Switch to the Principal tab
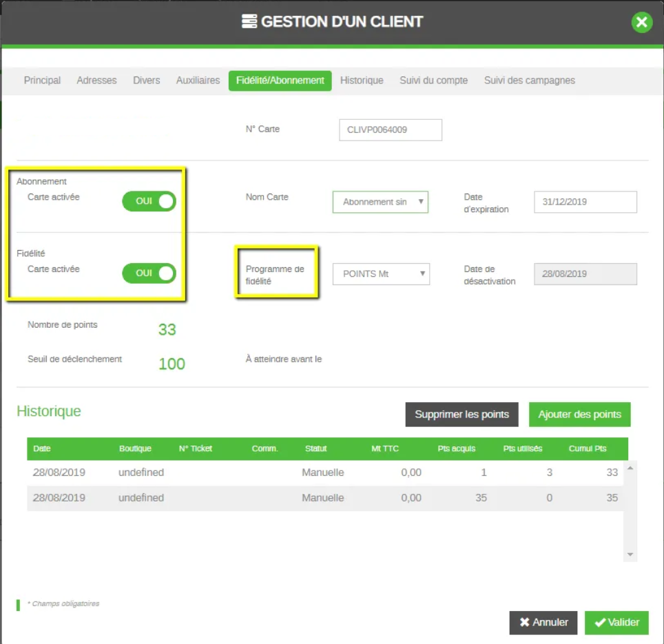This screenshot has height=644, width=664. coord(42,81)
